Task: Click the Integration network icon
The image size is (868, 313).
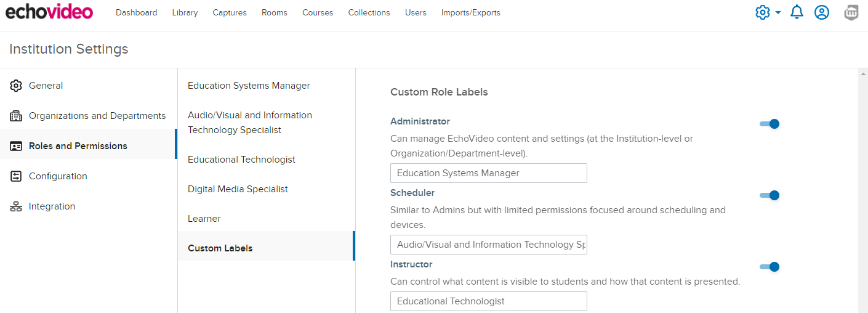Action: pyautogui.click(x=16, y=206)
